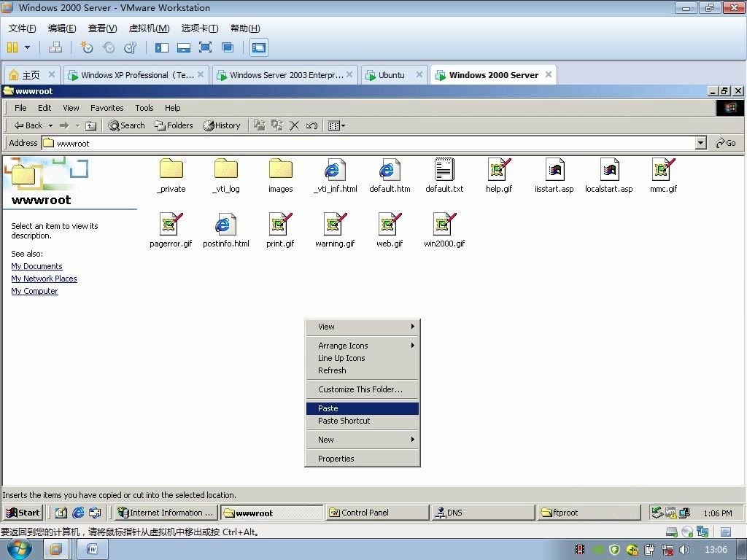Expand the New submenu in context menu
Viewport: 747px width, 560px height.
[363, 440]
